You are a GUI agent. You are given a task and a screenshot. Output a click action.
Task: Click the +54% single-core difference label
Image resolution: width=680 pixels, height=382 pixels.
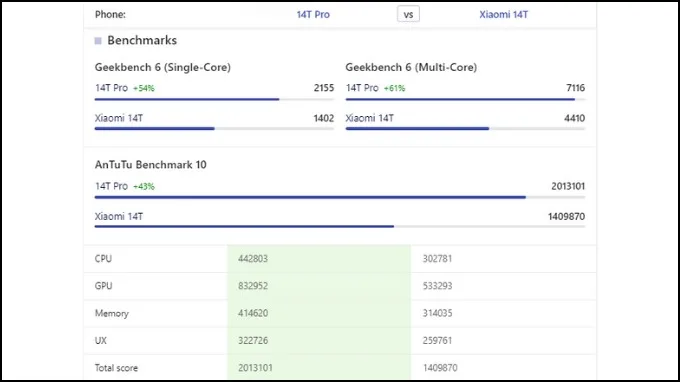[x=144, y=88]
